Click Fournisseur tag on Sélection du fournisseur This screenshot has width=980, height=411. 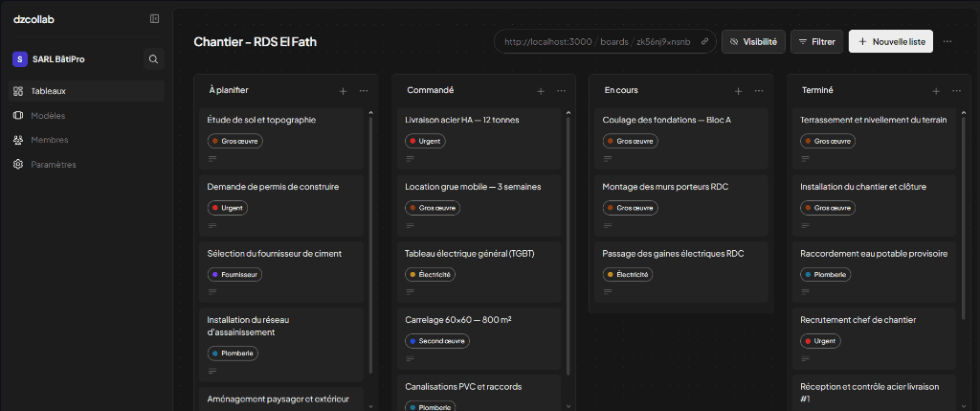(x=234, y=275)
